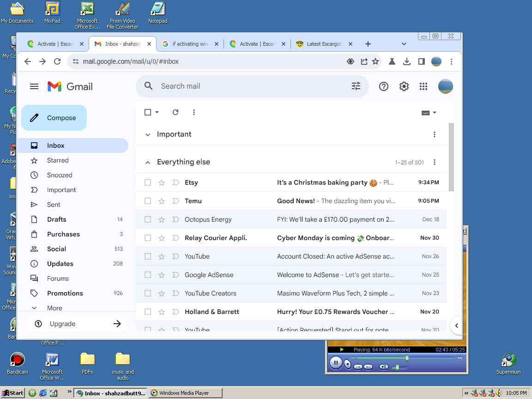Expand the Important section
The image size is (532, 399).
point(148,134)
